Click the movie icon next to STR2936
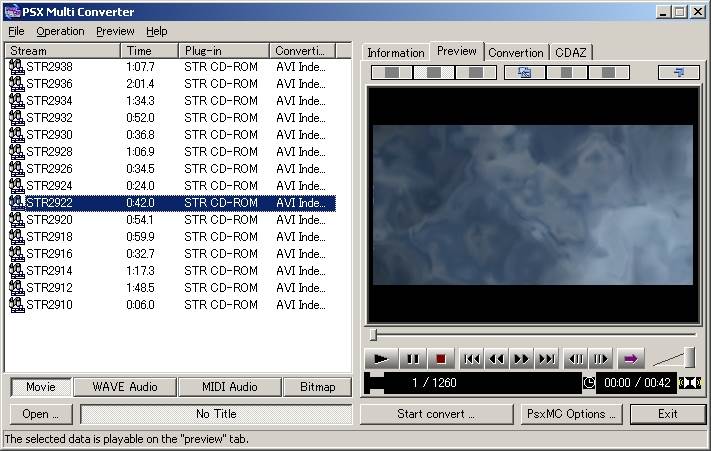This screenshot has width=711, height=451. click(17, 84)
